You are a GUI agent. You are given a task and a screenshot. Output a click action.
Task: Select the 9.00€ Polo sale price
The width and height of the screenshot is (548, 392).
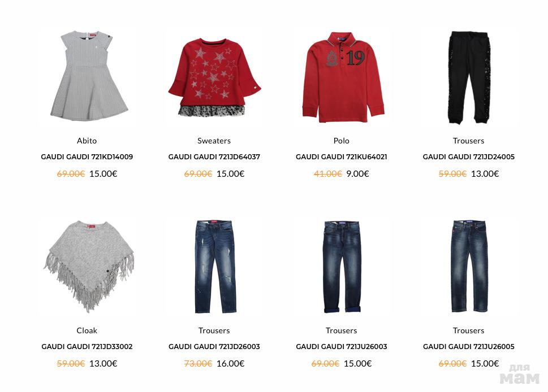(x=357, y=173)
